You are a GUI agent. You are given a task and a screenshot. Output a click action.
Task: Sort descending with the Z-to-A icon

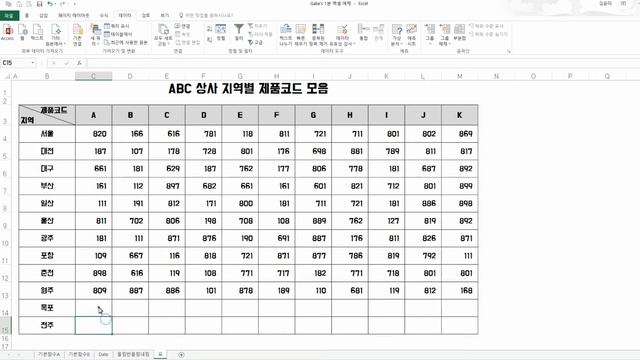(x=209, y=40)
